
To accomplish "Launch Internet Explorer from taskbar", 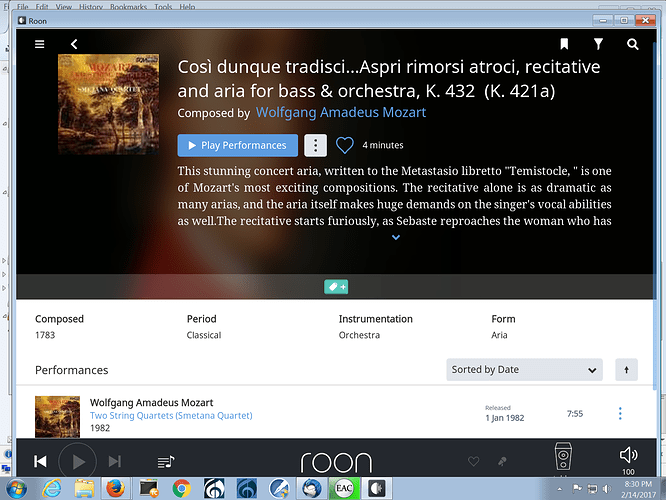I will (x=51, y=489).
